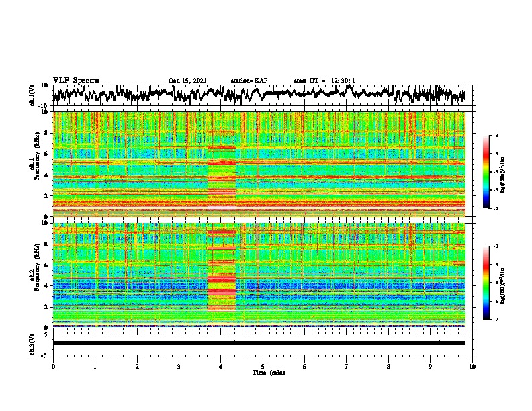The image size is (532, 411).
Task: Click the "ch.3(V)" axis label
Action: pos(32,345)
